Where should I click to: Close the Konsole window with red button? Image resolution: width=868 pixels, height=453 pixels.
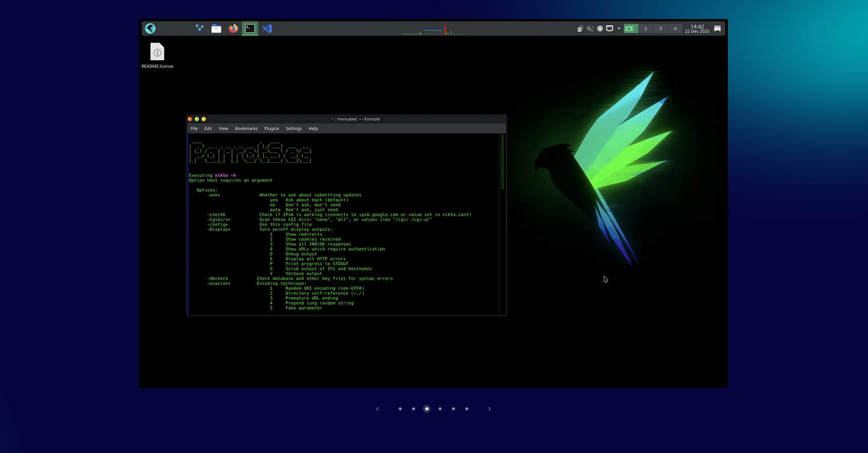point(190,119)
